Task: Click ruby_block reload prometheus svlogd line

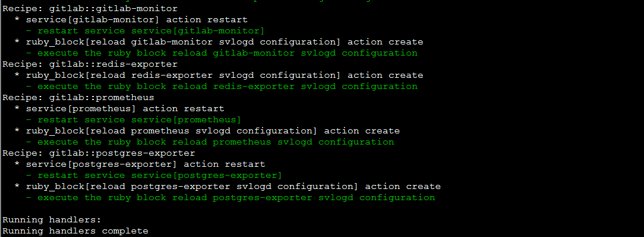Action: point(213,130)
